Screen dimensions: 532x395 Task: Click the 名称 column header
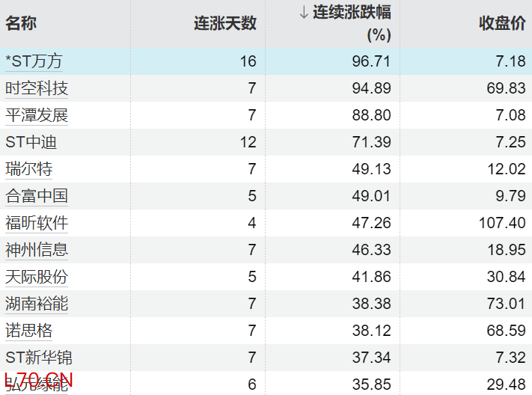pos(21,23)
